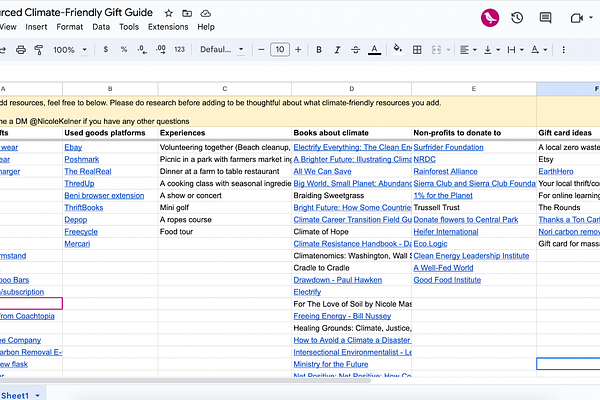
Task: Click the horizontal scrollbar
Action: click(x=185, y=380)
